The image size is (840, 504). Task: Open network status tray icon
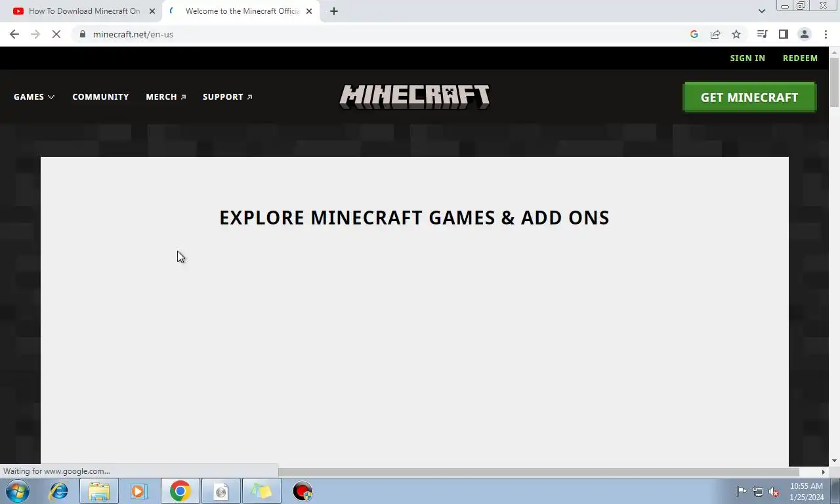click(758, 492)
